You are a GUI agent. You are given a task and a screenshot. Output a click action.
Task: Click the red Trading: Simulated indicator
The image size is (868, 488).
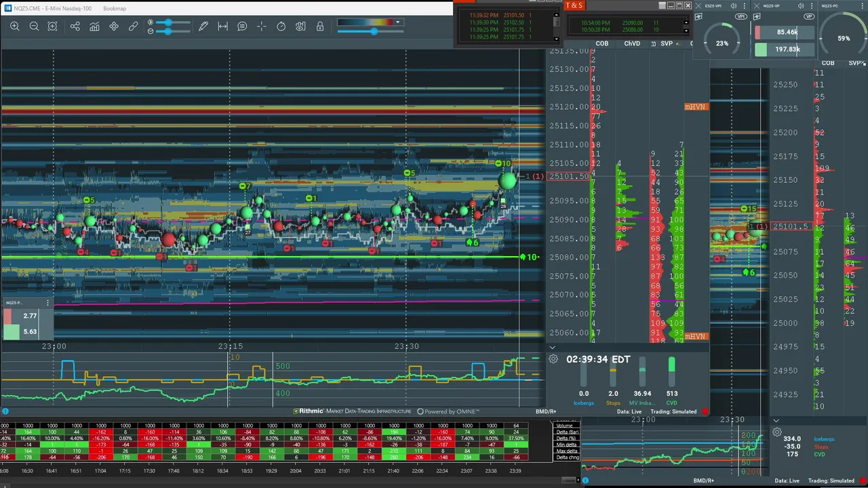705,411
